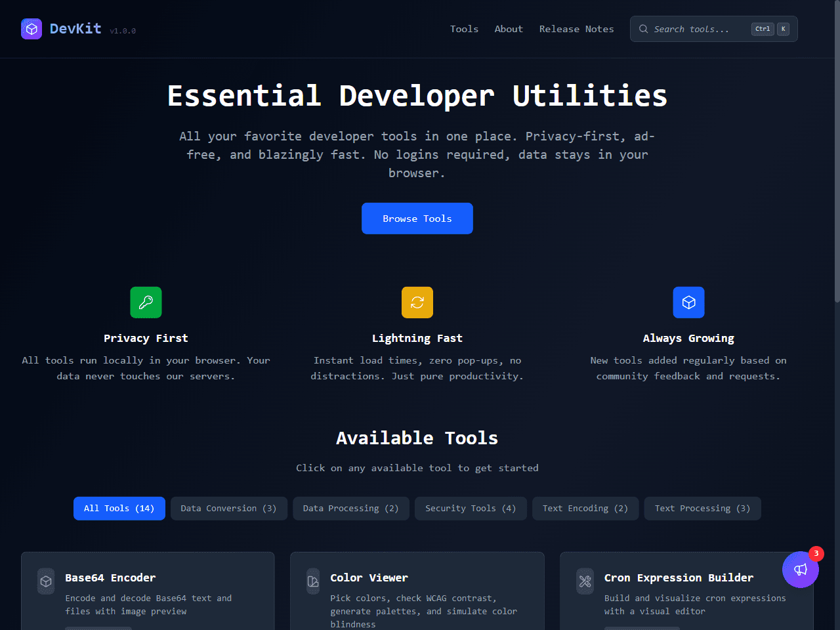Click 'All your favorite developer tools' tagline
The image size is (840, 630).
tap(417, 155)
